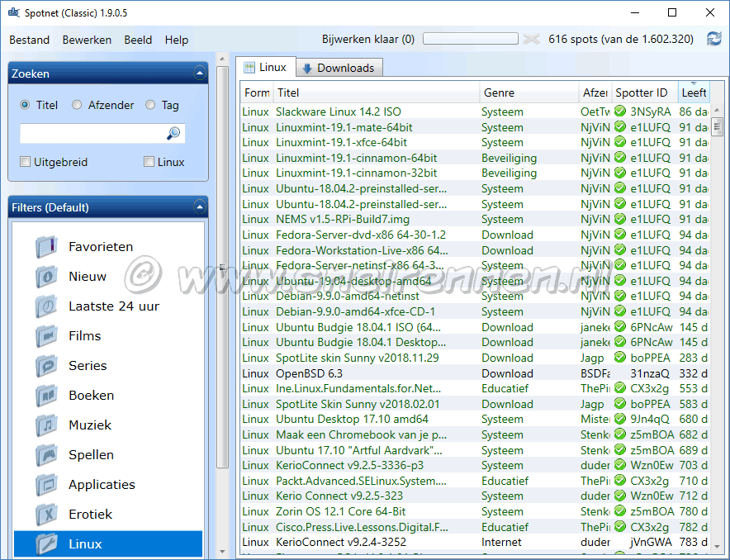Switch to the Downloads tab

coord(339,68)
